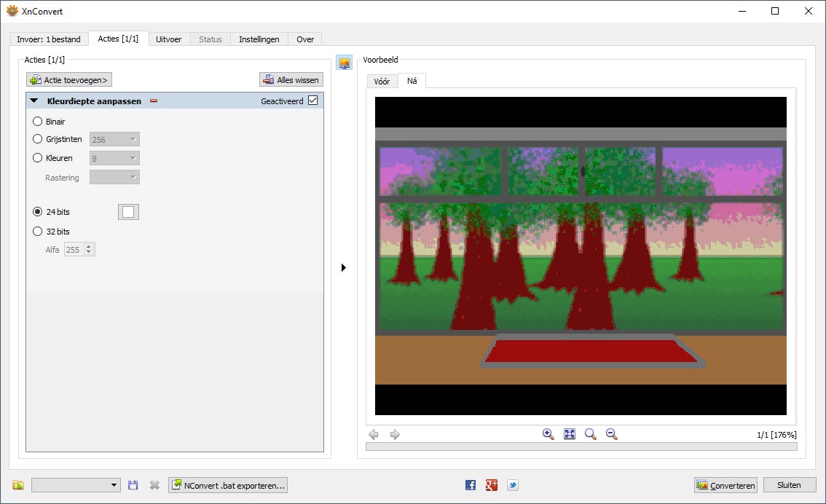Reset preview zoom to actual size
Screen dimensions: 826x504
pos(591,434)
